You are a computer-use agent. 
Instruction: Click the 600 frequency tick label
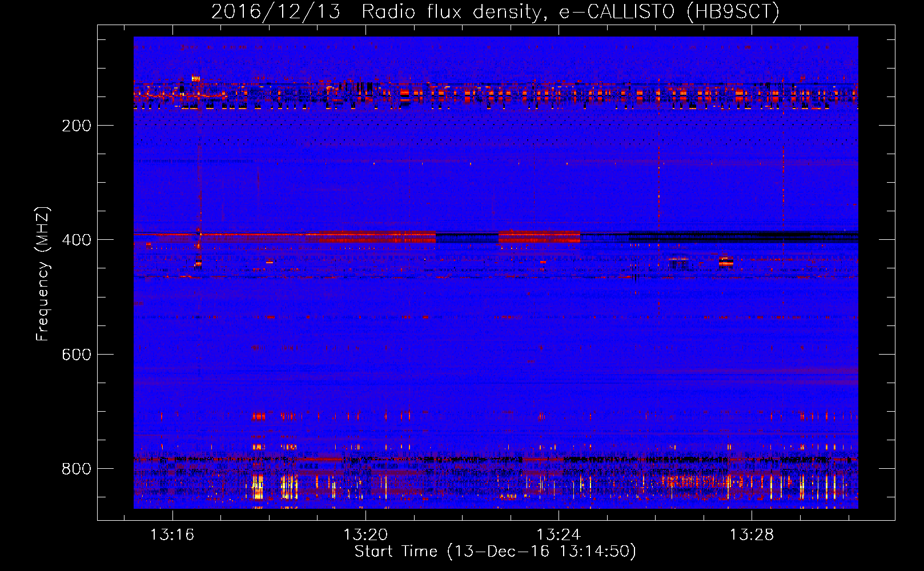click(77, 355)
